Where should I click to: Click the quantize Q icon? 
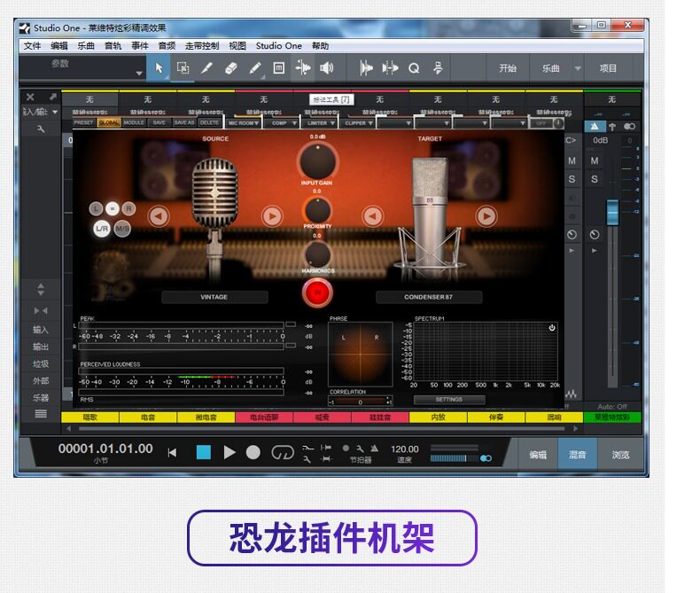coord(414,68)
